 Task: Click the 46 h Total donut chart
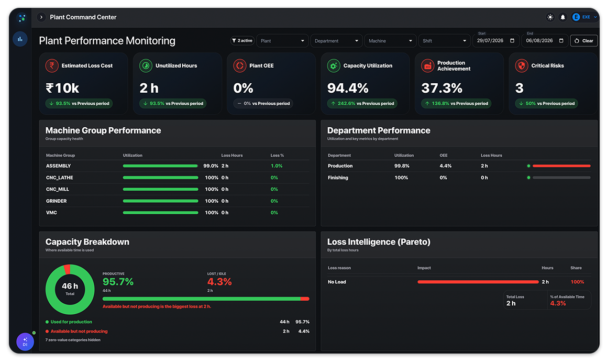70,289
